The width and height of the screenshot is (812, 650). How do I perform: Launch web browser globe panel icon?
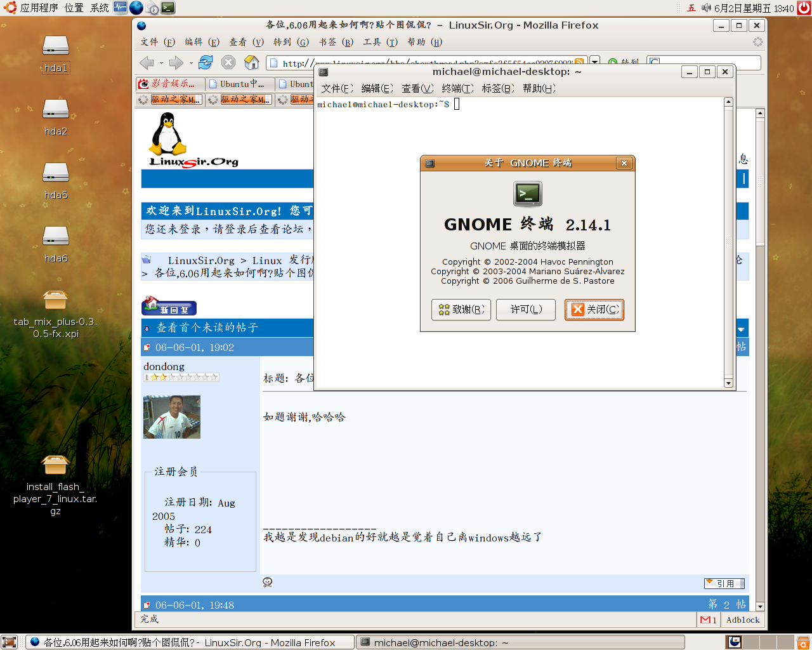[x=136, y=8]
